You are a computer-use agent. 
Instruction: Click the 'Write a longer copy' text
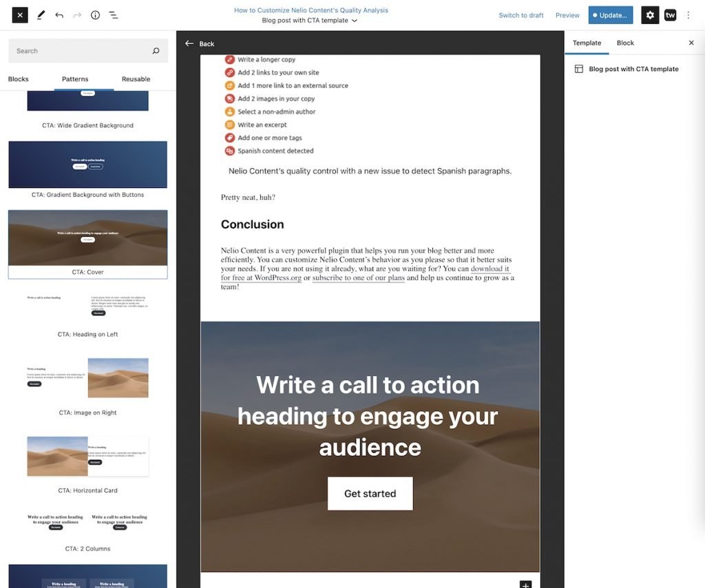point(266,59)
